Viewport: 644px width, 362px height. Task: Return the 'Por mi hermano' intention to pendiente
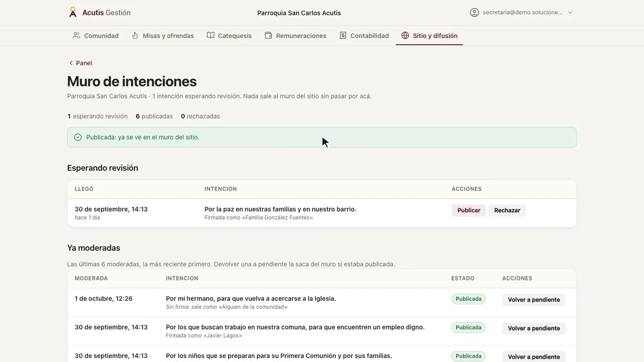pyautogui.click(x=534, y=300)
